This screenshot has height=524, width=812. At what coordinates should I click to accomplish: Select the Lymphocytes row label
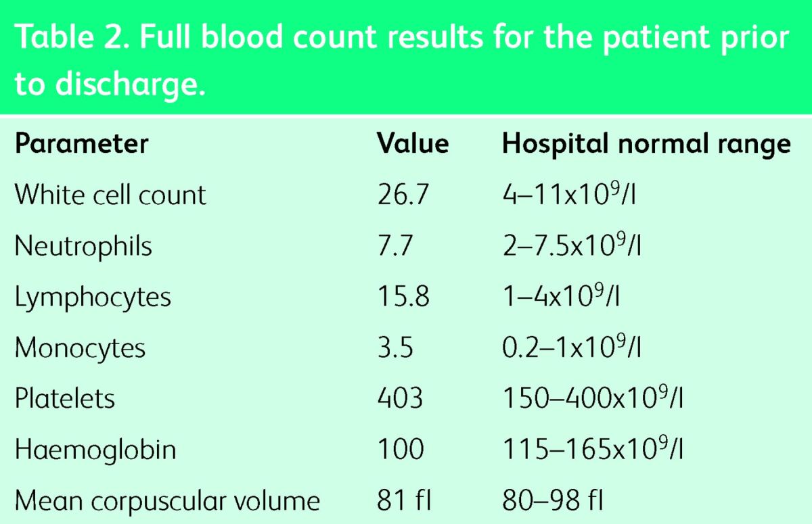point(93,297)
